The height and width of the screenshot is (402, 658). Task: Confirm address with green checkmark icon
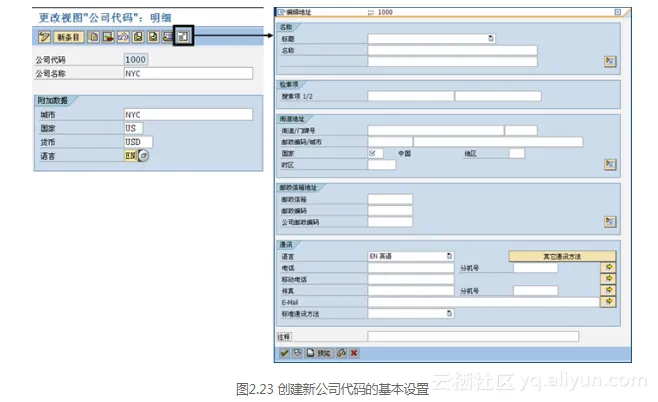point(284,353)
